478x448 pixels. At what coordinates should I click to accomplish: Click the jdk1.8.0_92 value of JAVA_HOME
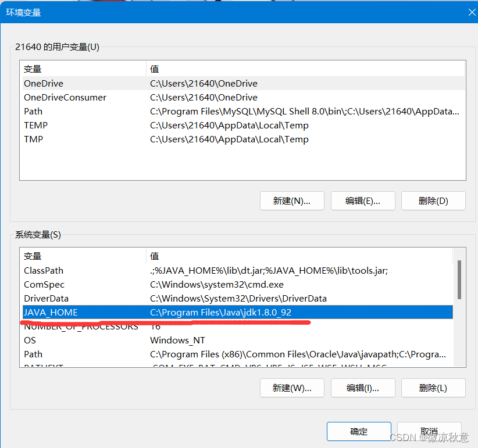221,312
